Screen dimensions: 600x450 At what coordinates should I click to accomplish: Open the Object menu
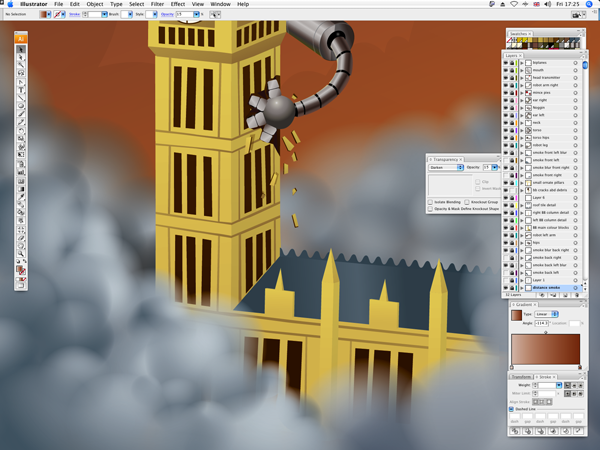click(x=95, y=4)
